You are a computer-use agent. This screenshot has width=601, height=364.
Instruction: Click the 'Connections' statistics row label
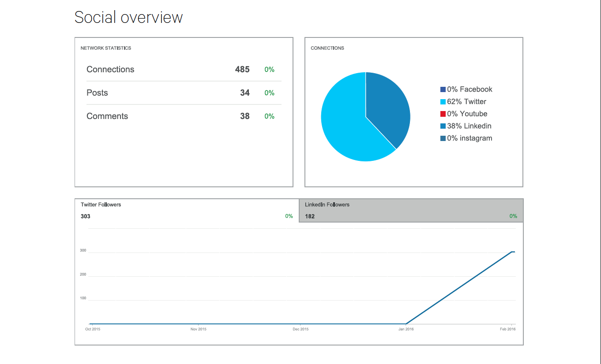(110, 69)
